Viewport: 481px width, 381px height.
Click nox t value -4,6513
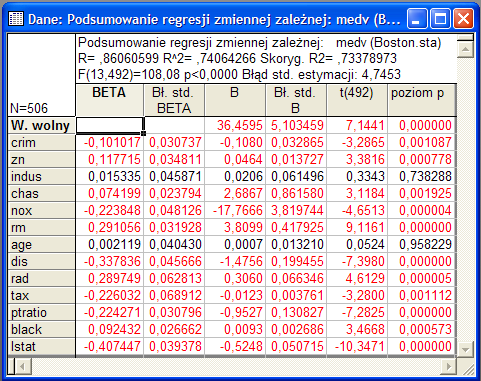coord(357,211)
